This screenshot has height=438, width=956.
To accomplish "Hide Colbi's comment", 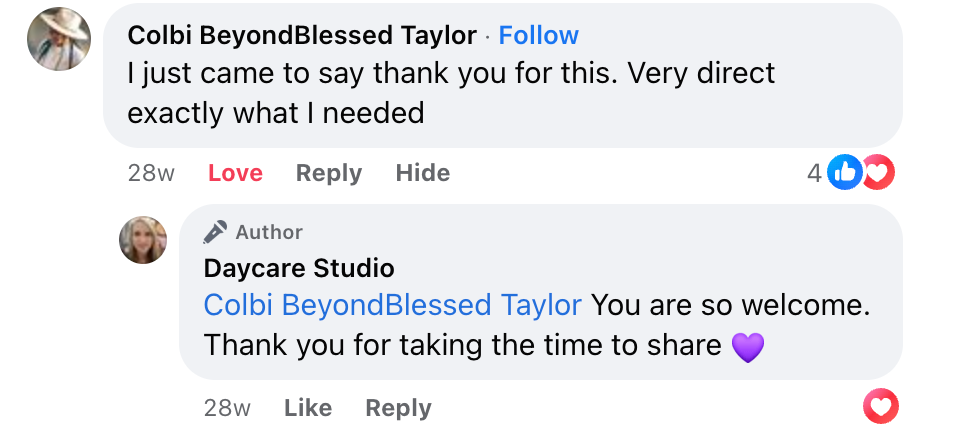I will [422, 173].
